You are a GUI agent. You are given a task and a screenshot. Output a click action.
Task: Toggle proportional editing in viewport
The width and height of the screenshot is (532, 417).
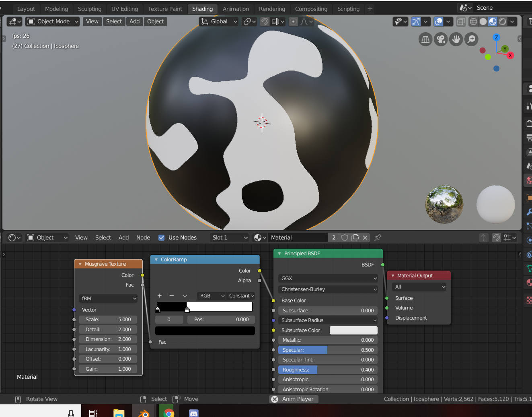294,21
